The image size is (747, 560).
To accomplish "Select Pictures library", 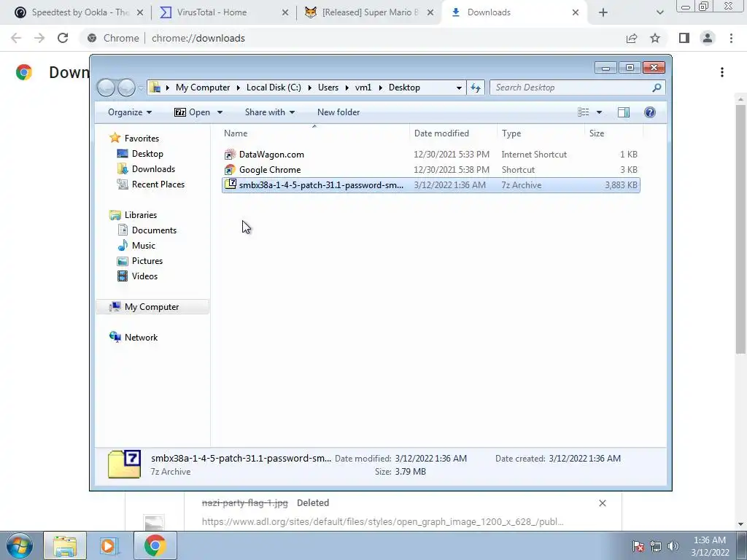I will click(x=147, y=261).
